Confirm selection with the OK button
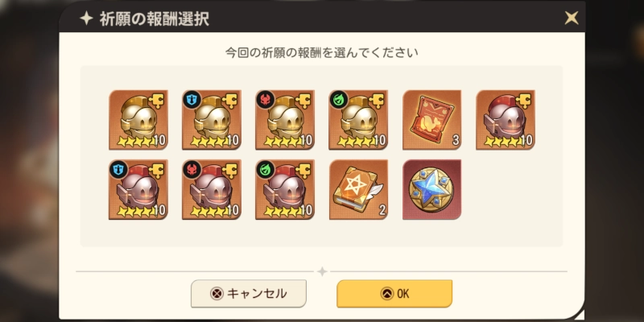The height and width of the screenshot is (322, 644). coord(394,294)
